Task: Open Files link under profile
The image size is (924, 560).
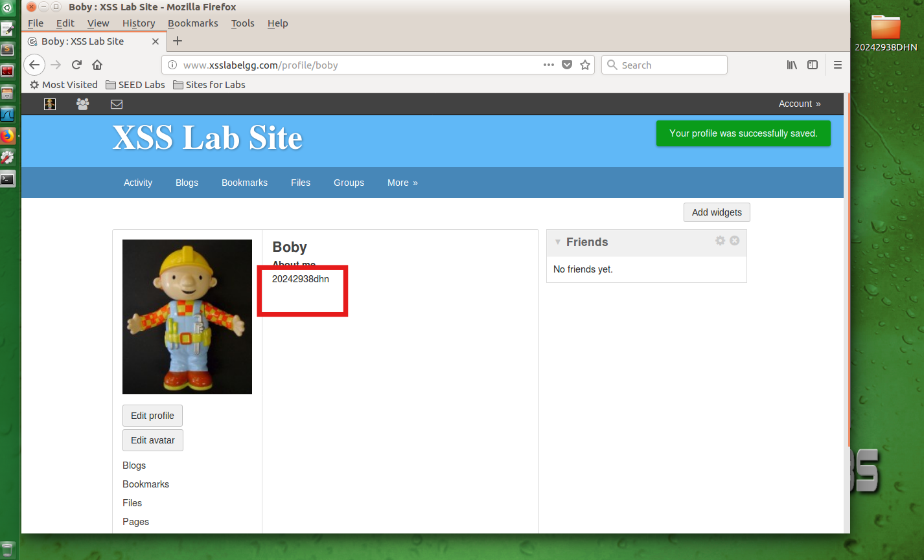Action: point(132,503)
